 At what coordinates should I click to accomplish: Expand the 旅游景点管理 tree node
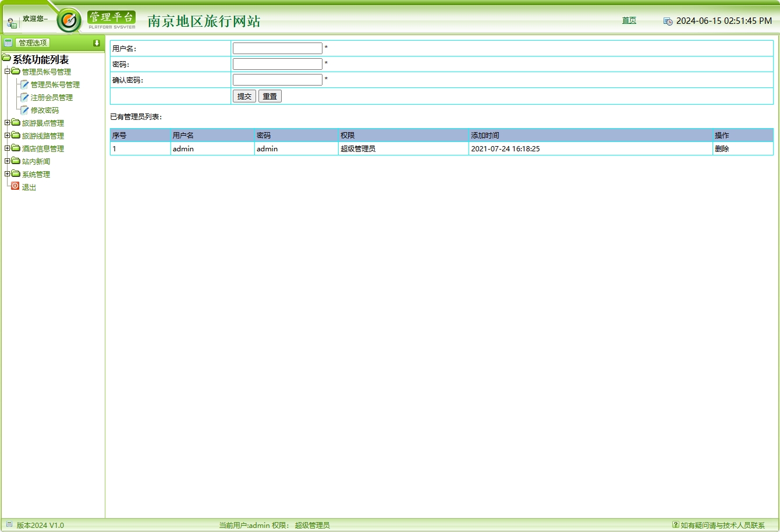[x=7, y=123]
